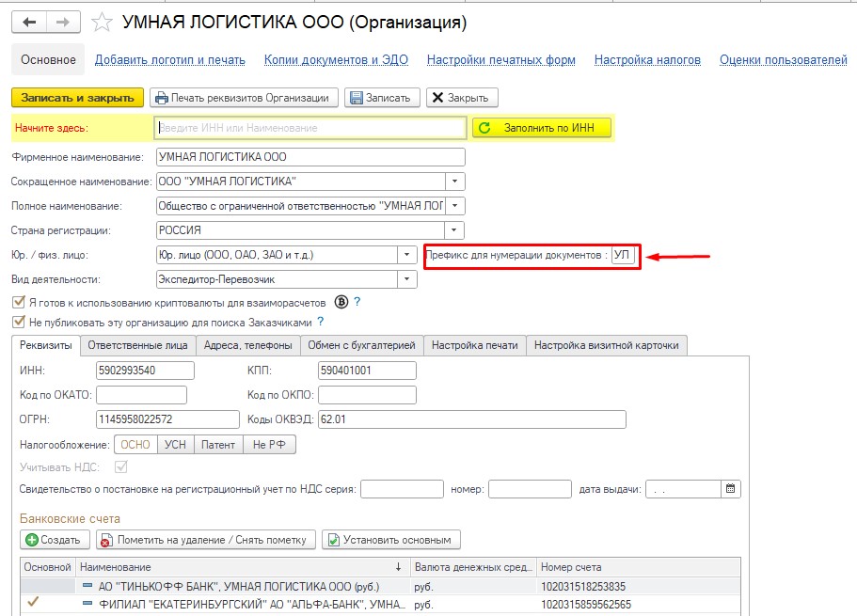Switch to Основное section

click(x=48, y=59)
